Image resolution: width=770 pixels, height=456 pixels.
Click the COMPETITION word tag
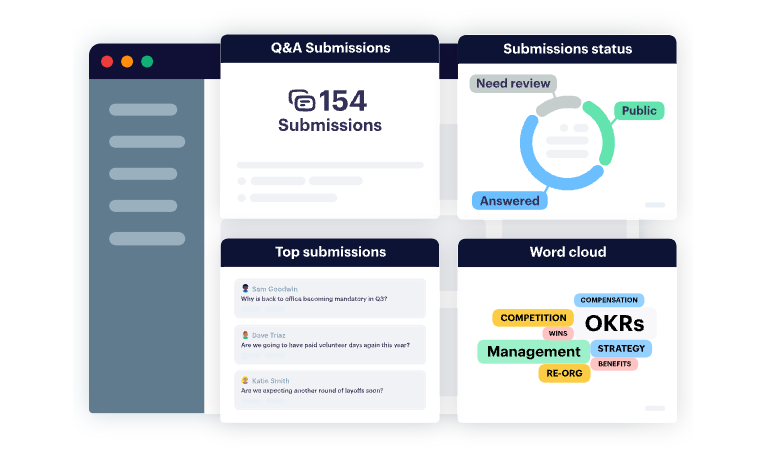pyautogui.click(x=533, y=318)
